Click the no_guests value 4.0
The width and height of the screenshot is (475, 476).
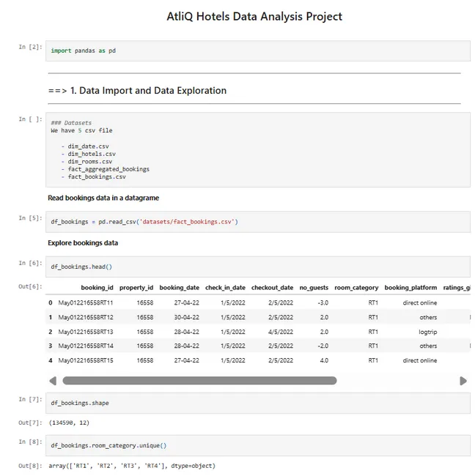coord(324,360)
